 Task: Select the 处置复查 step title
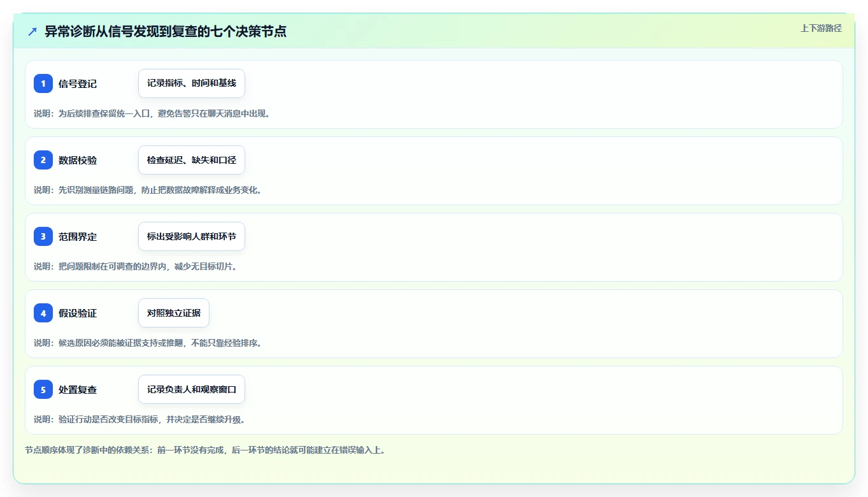[78, 389]
